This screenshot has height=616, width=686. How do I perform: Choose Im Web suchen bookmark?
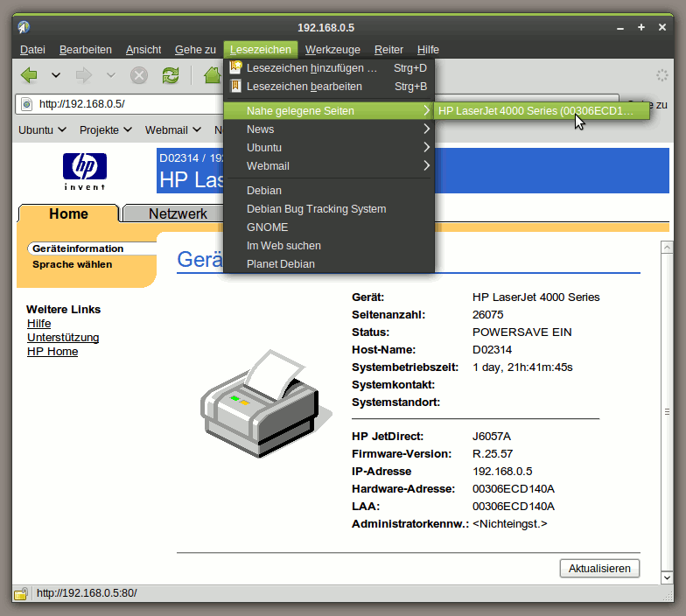[329, 245]
